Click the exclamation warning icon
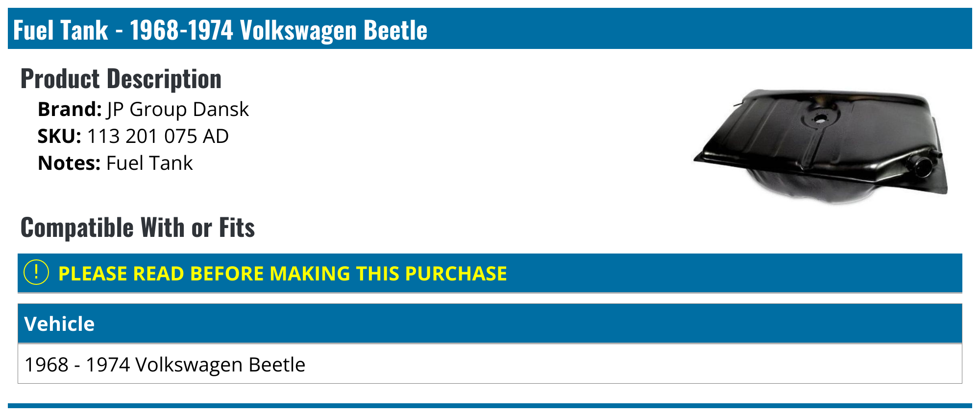The height and width of the screenshot is (416, 980). pos(36,273)
